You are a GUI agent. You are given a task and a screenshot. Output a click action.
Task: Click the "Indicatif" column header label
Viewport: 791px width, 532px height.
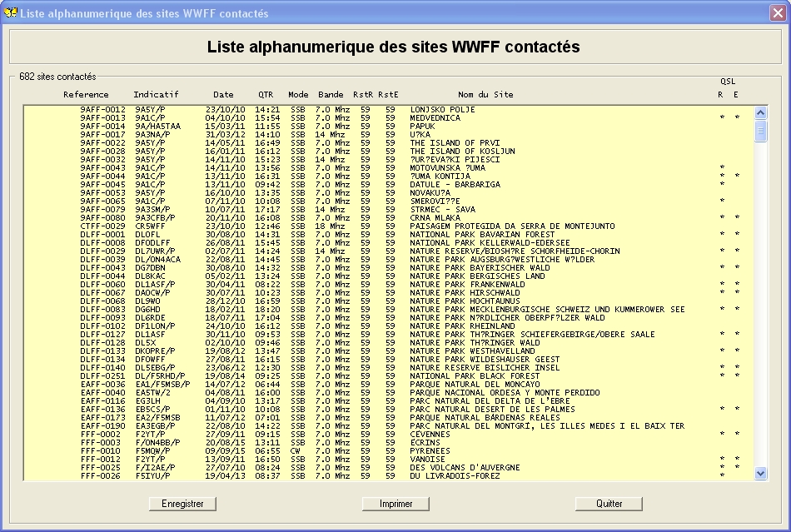(x=156, y=94)
